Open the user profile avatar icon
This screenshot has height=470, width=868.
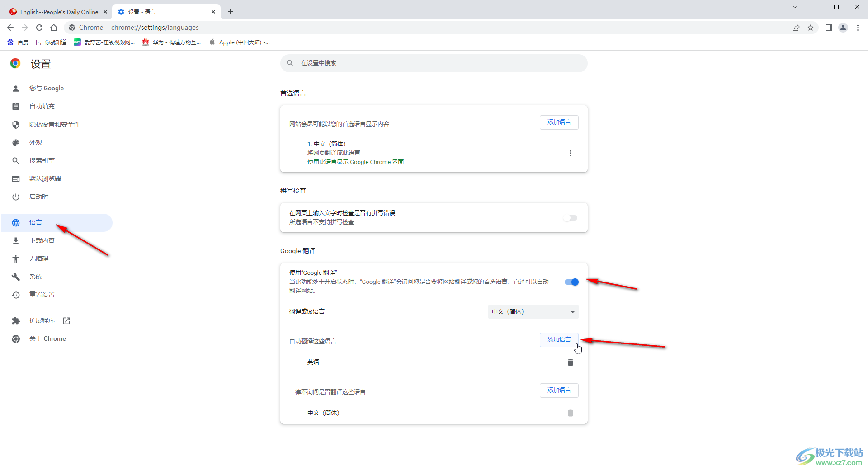tap(843, 28)
